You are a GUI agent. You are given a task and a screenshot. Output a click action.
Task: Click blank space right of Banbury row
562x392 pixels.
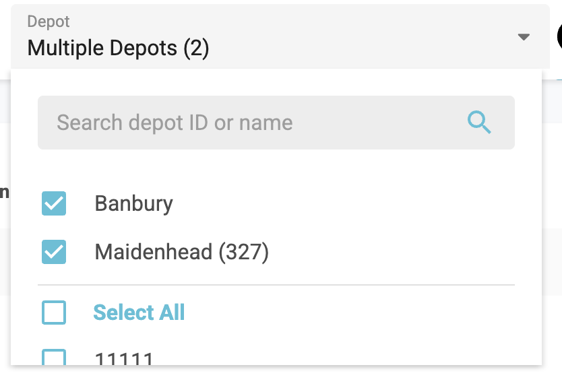[350, 203]
